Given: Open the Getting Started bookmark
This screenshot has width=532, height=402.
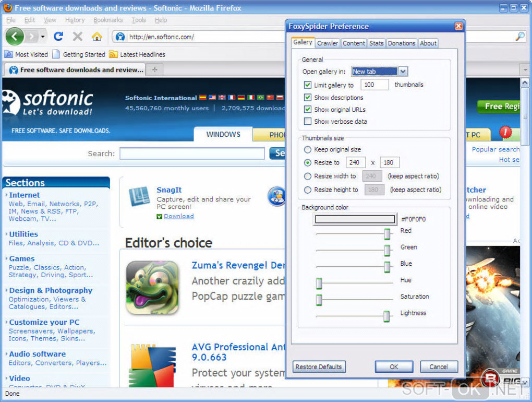Looking at the screenshot, I should point(79,54).
